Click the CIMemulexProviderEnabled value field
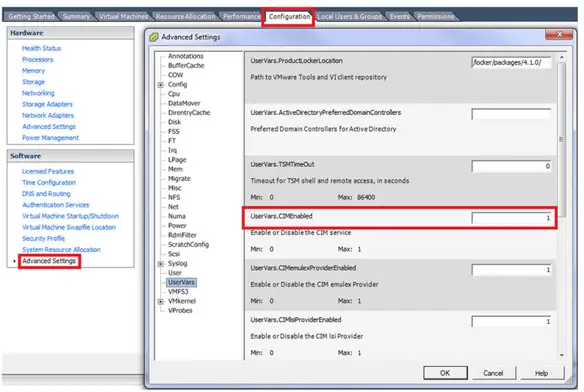 pos(511,269)
